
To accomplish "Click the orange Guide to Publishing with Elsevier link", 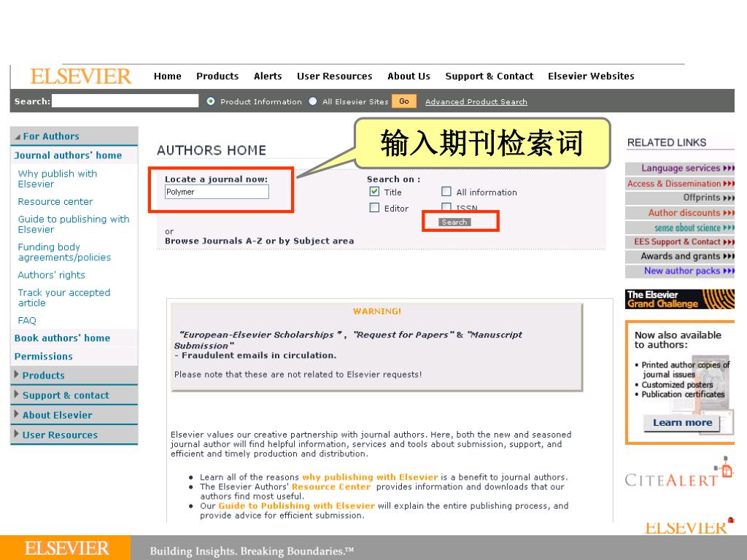I will coord(296,506).
